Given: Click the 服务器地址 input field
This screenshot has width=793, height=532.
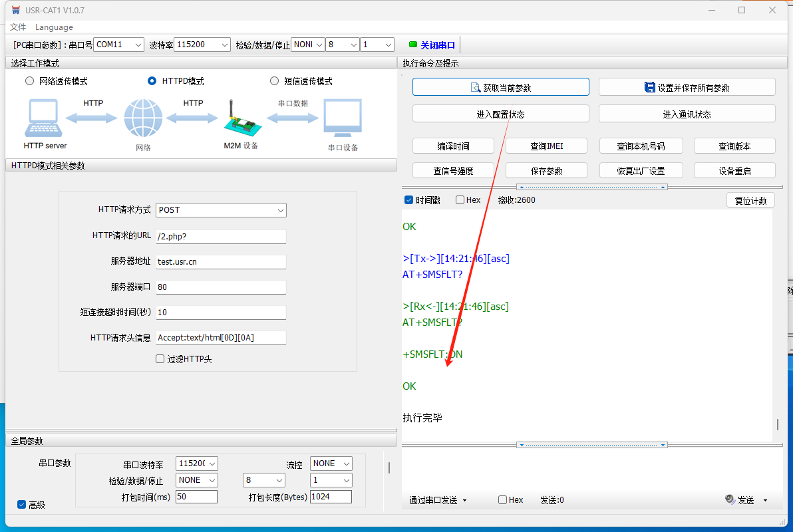Looking at the screenshot, I should tap(220, 262).
